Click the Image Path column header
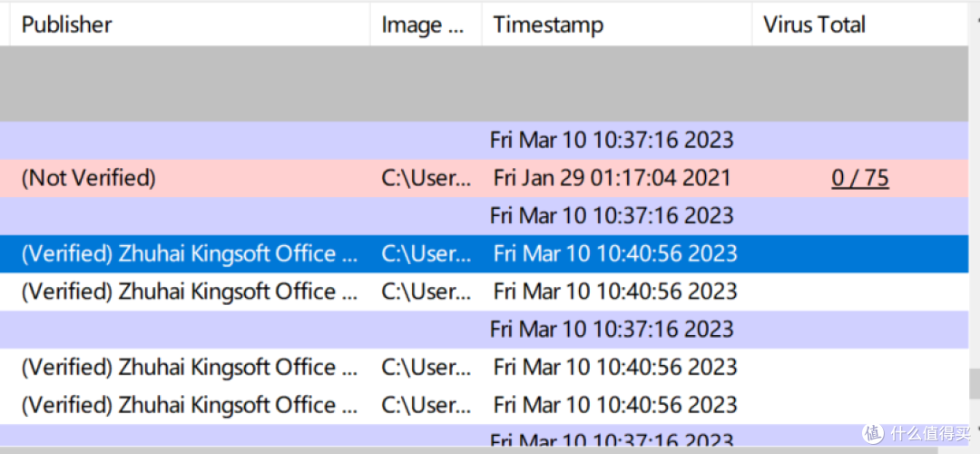This screenshot has width=980, height=454. tap(426, 25)
